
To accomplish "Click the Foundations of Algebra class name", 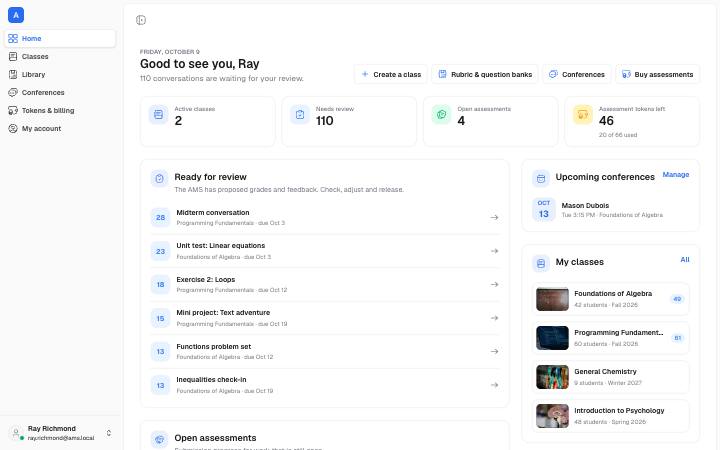I will point(613,293).
